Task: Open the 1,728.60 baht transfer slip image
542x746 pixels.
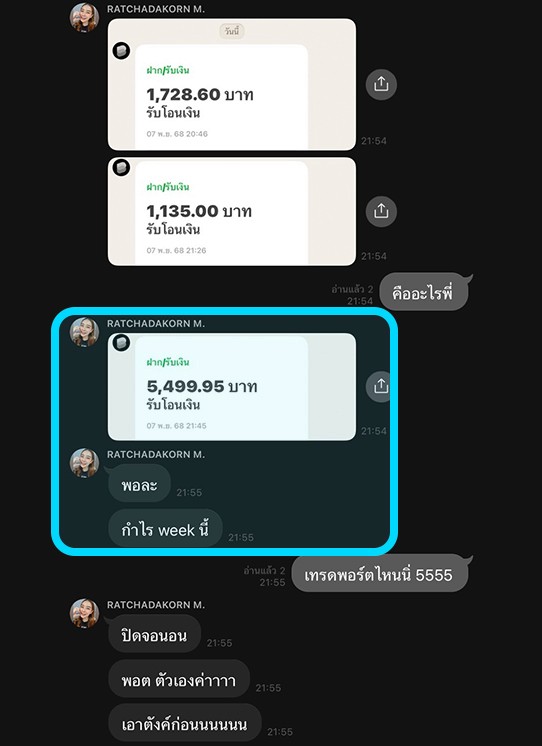Action: [x=232, y=85]
